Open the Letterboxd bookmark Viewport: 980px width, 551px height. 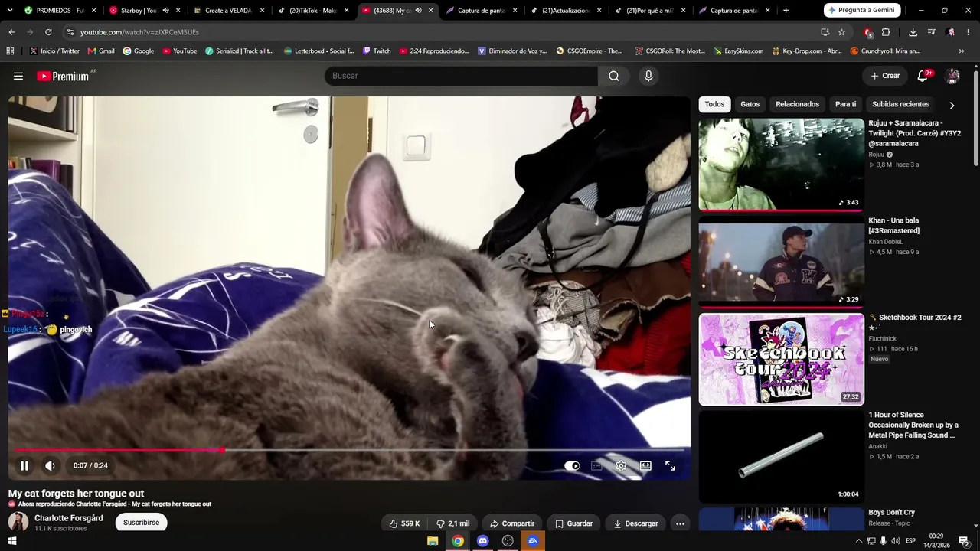click(x=318, y=51)
